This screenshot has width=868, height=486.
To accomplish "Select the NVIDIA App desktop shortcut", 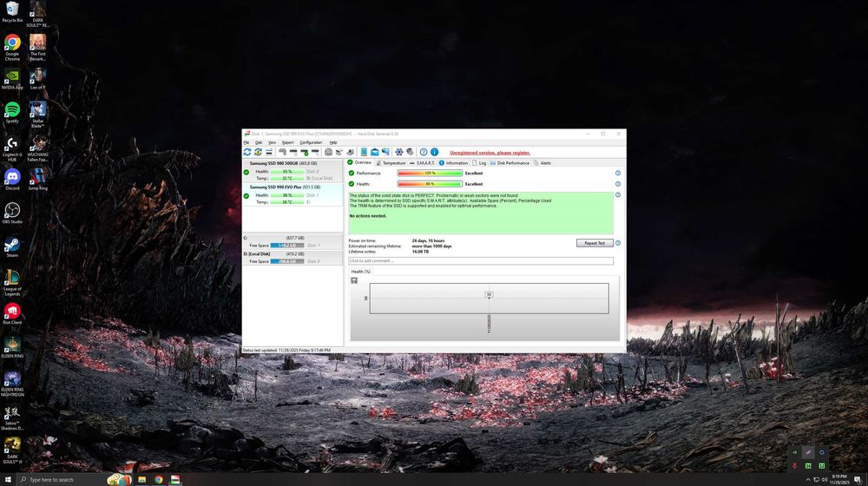I will 12,79.
